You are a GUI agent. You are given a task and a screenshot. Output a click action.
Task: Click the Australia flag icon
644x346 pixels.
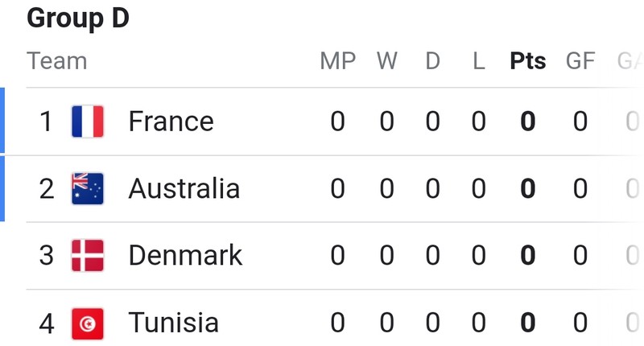[88, 189]
